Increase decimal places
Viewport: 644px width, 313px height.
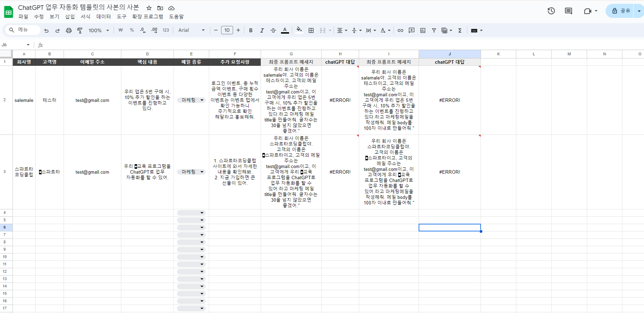point(154,30)
